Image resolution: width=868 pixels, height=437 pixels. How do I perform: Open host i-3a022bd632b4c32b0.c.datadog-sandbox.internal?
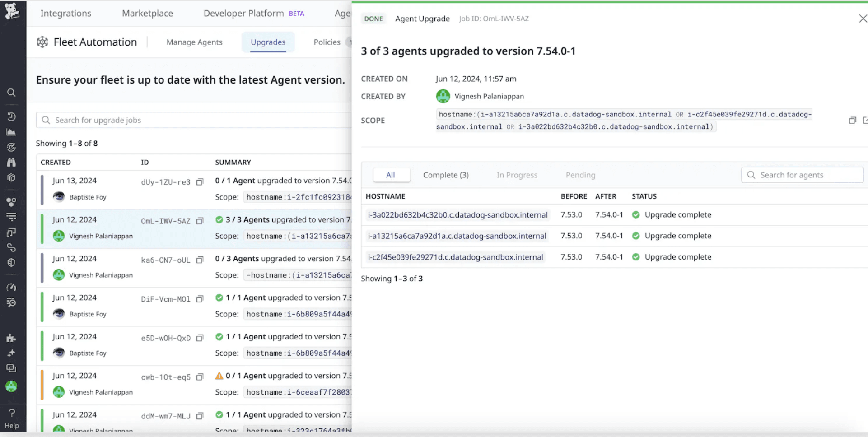coord(457,215)
